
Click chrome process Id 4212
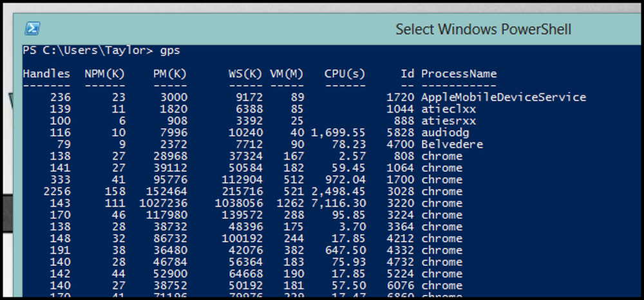coord(401,238)
